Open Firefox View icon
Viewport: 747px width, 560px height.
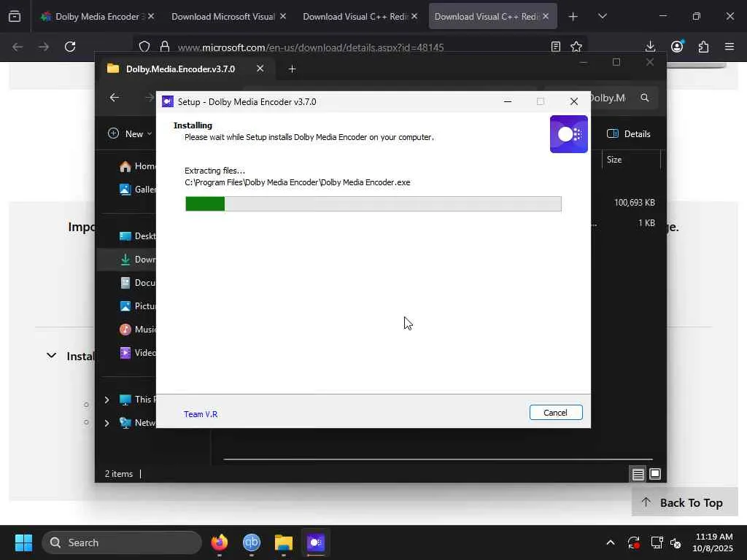[15, 17]
